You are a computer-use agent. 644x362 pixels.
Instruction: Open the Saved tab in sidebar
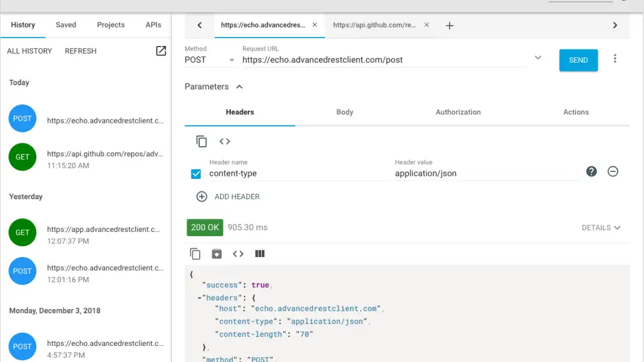point(66,25)
